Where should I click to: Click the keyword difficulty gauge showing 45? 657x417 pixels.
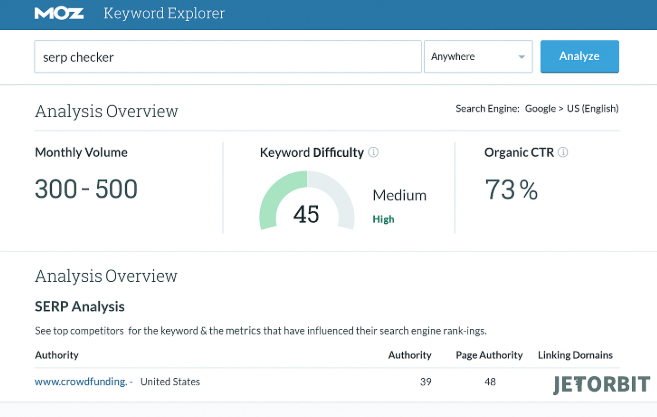307,201
